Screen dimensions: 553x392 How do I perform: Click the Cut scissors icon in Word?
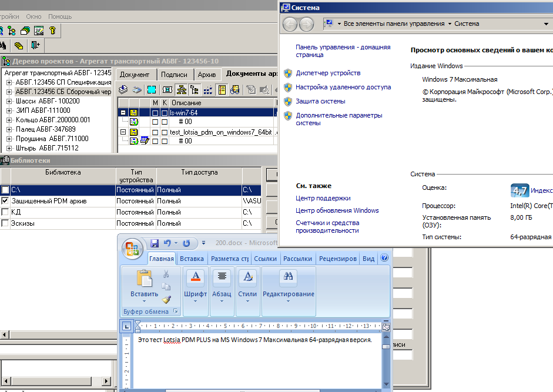pyautogui.click(x=166, y=274)
